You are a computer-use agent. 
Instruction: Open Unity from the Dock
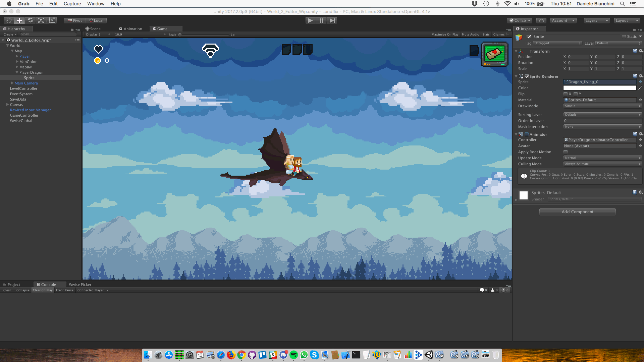tap(429, 355)
